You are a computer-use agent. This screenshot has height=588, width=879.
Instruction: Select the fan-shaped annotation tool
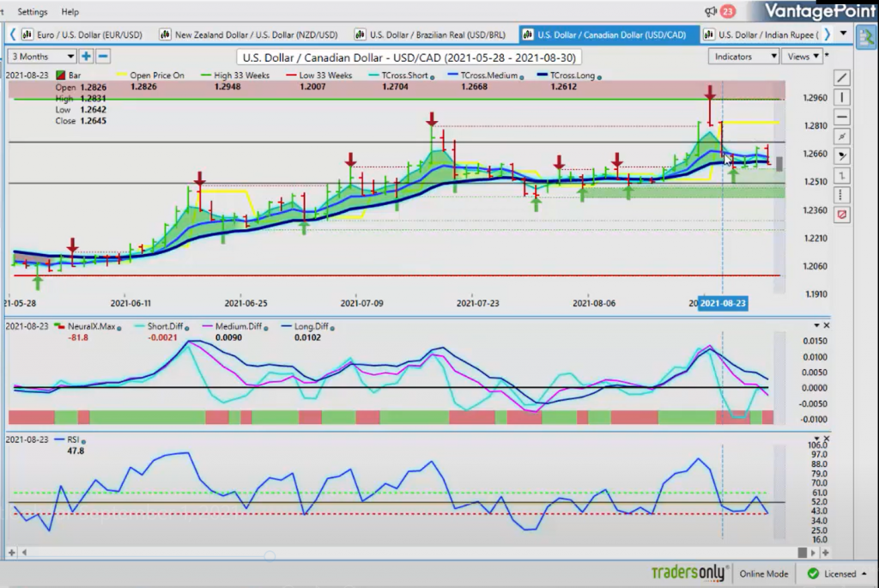coord(841,156)
